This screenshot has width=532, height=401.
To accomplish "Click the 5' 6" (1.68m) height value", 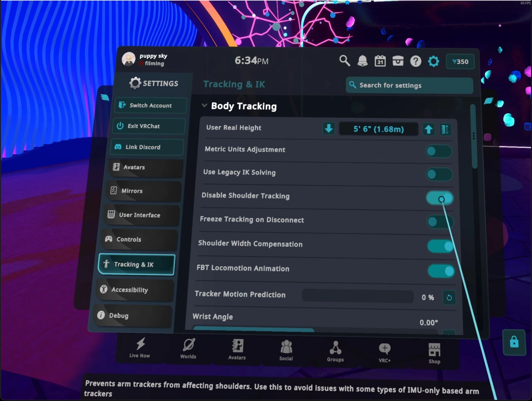I will click(378, 129).
